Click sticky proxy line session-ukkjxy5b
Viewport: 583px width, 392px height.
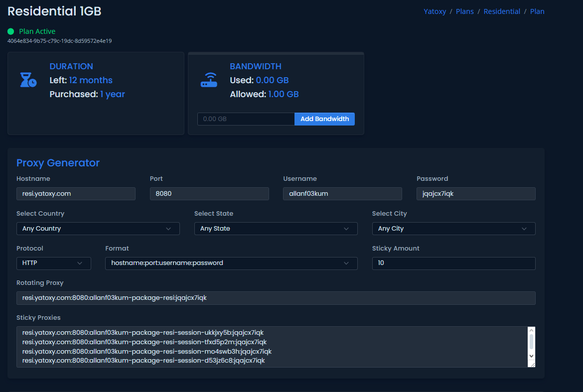pyautogui.click(x=143, y=333)
